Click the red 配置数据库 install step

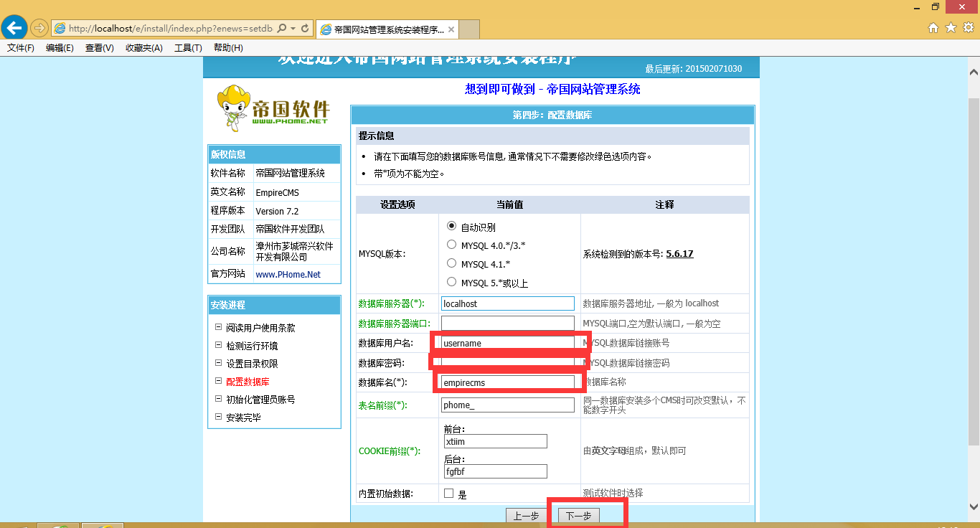coord(248,382)
